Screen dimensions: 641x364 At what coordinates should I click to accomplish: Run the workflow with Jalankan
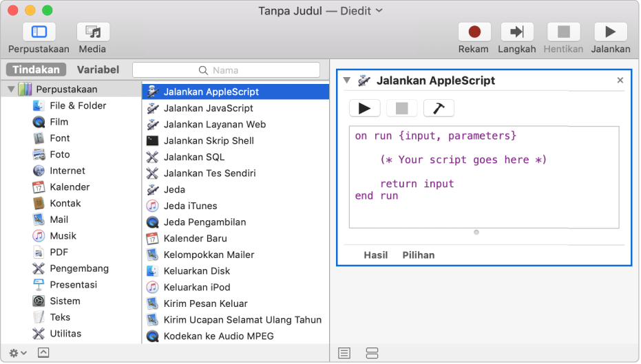pyautogui.click(x=610, y=32)
